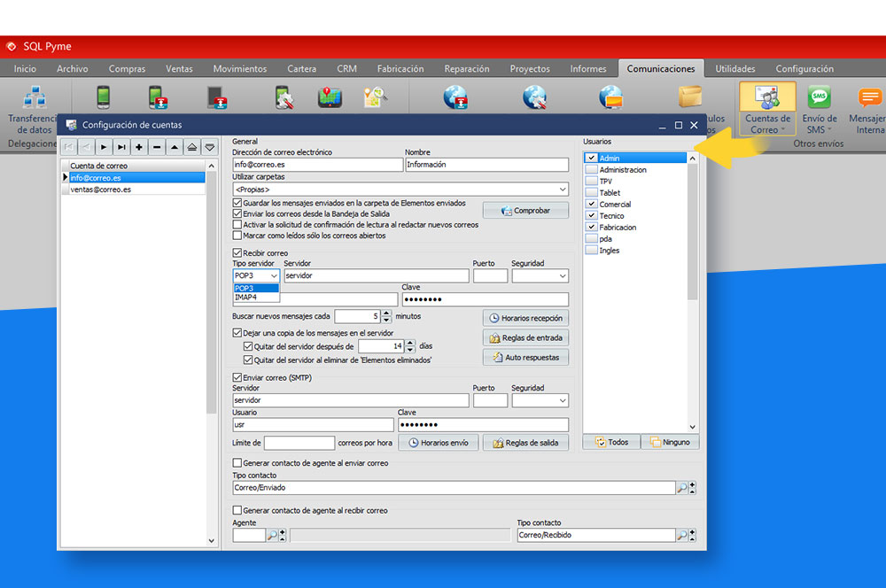Click the Envío de SMS icon
The image size is (886, 588).
pos(819,99)
